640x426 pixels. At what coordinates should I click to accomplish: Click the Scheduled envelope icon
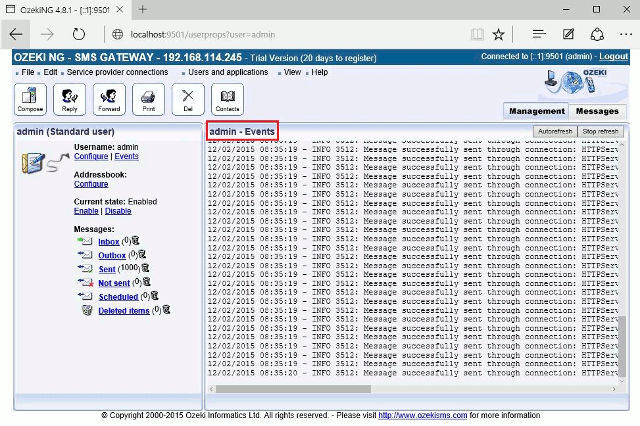(85, 296)
